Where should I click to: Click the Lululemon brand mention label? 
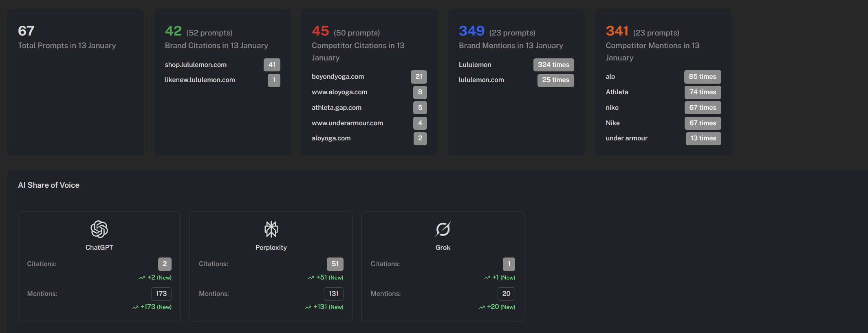coord(475,65)
